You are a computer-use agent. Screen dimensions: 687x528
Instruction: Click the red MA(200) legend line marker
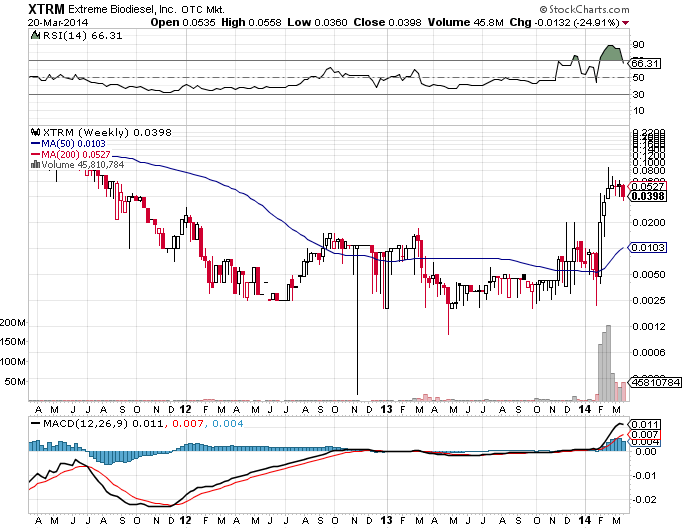coord(35,155)
